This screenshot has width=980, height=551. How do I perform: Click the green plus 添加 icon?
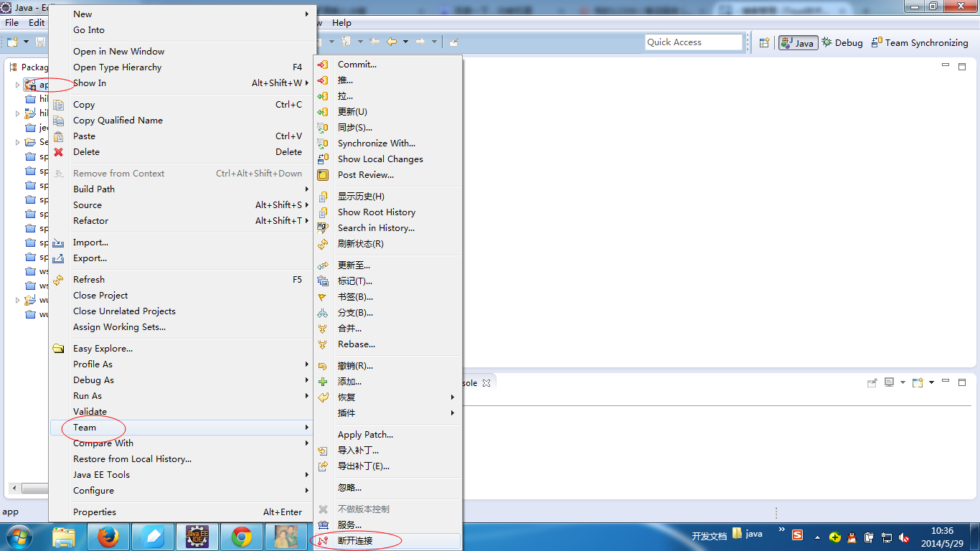point(323,382)
